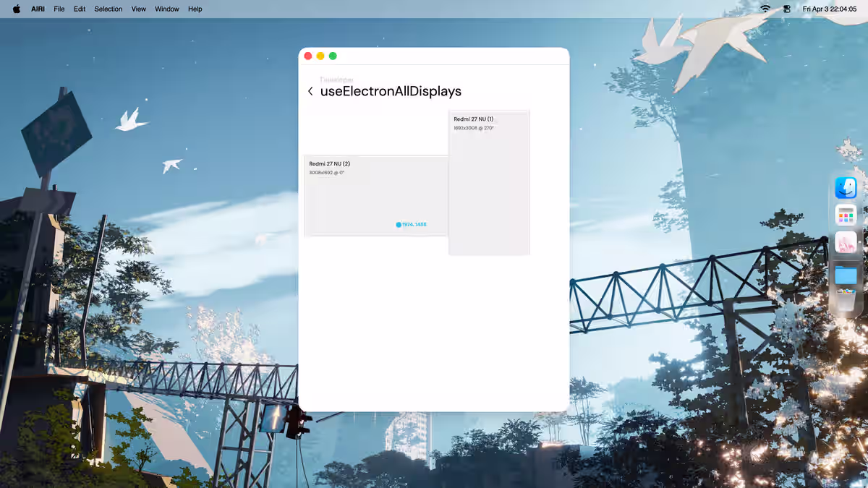Click the faded Developer breadcrumb label
This screenshot has height=488, width=868.
336,80
